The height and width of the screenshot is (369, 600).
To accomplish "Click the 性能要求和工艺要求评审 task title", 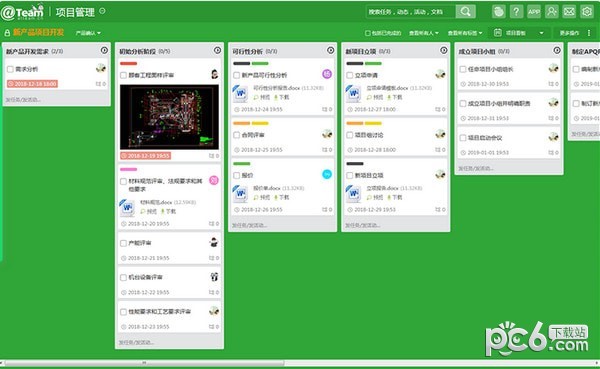I will pyautogui.click(x=159, y=312).
